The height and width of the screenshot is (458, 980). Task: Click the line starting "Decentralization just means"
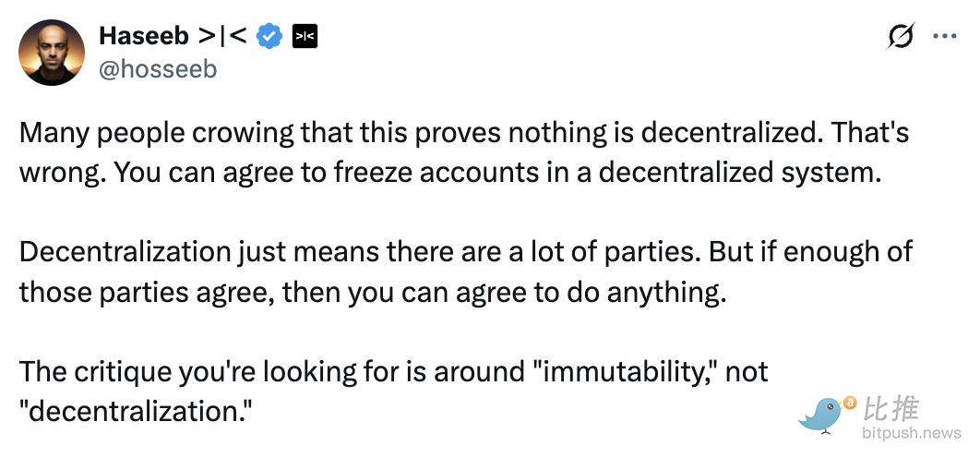pyautogui.click(x=460, y=252)
